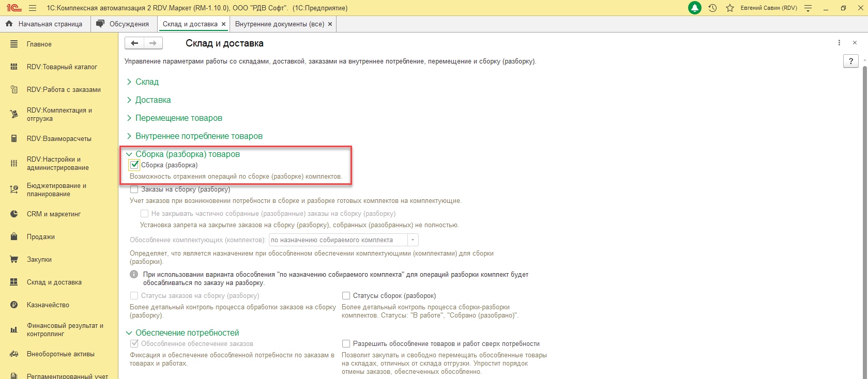Click the Склад и доставка page heading
The image size is (868, 379).
225,43
